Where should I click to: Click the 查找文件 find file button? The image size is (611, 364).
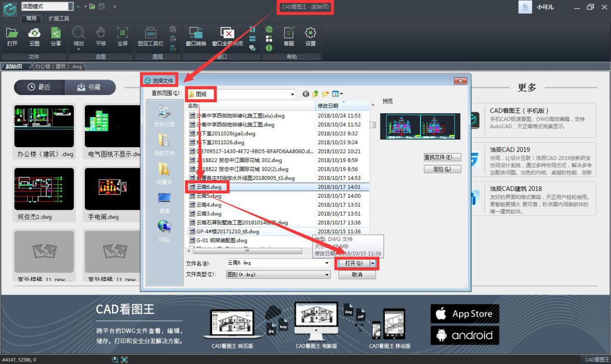(442, 157)
